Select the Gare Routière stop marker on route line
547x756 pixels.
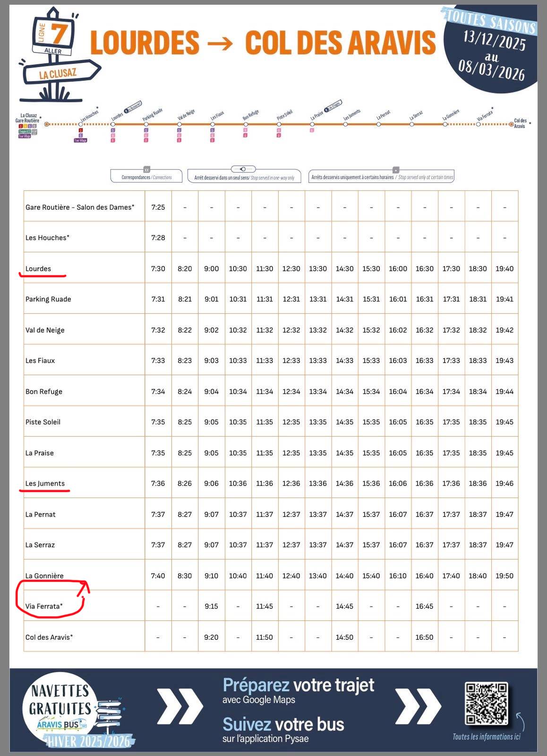(x=47, y=124)
